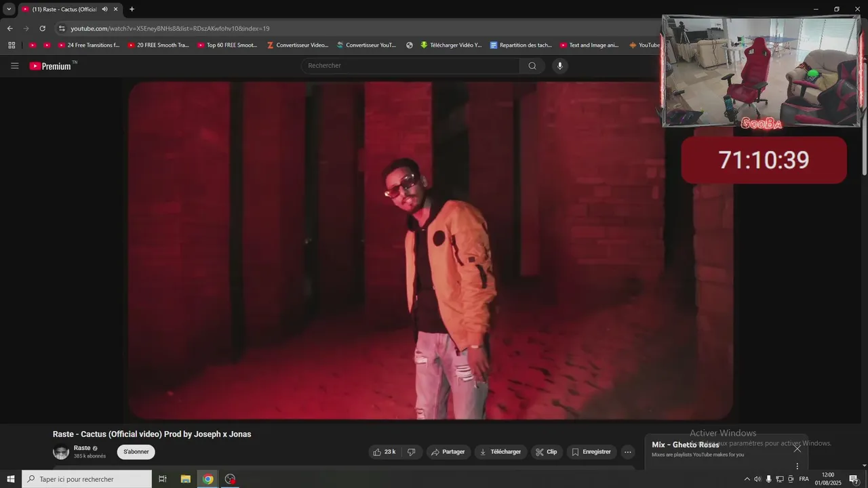Screen dimensions: 868x488
Task: Submit search with the magnifier icon
Action: tap(532, 66)
